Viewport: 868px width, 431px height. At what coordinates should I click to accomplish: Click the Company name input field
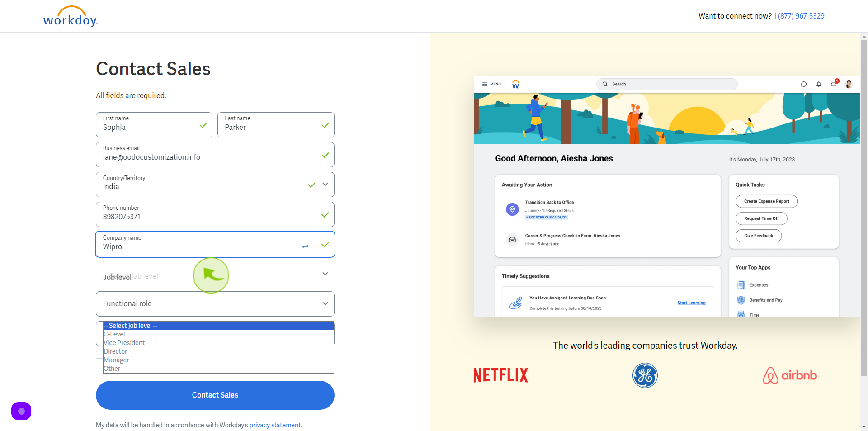coord(215,244)
